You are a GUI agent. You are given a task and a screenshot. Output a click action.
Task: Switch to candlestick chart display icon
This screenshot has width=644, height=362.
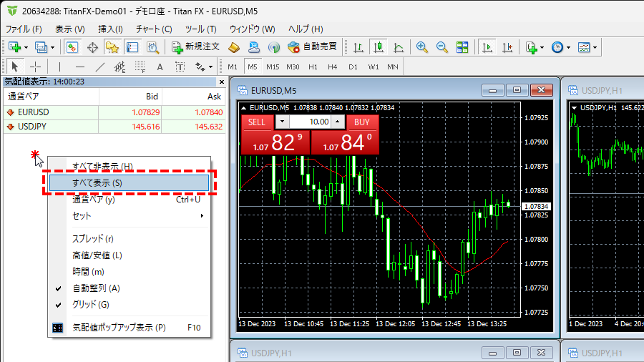(379, 47)
